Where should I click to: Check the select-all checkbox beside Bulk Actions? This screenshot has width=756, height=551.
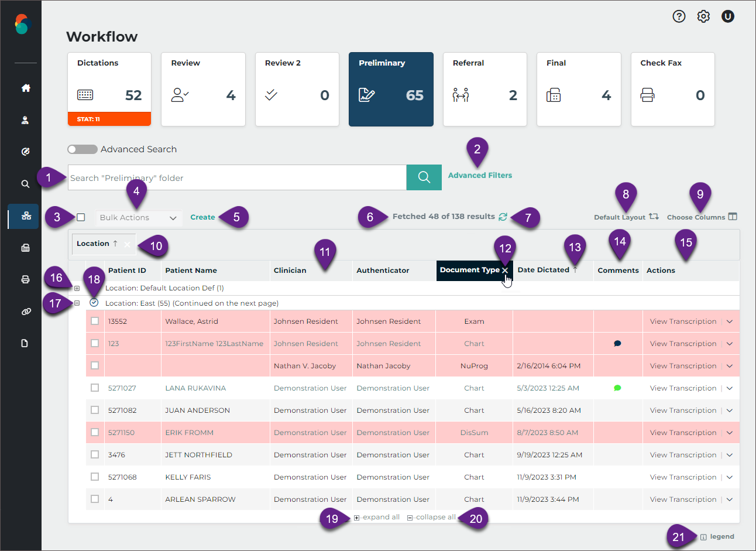point(81,217)
